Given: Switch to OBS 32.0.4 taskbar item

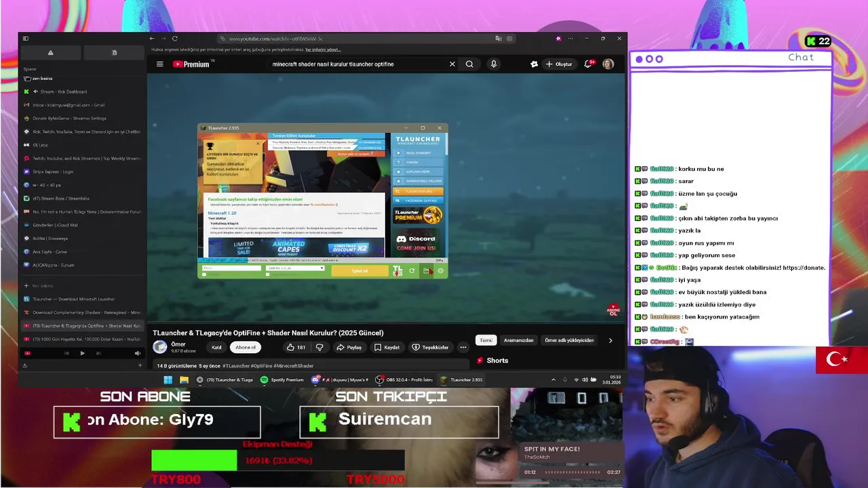Looking at the screenshot, I should [404, 380].
